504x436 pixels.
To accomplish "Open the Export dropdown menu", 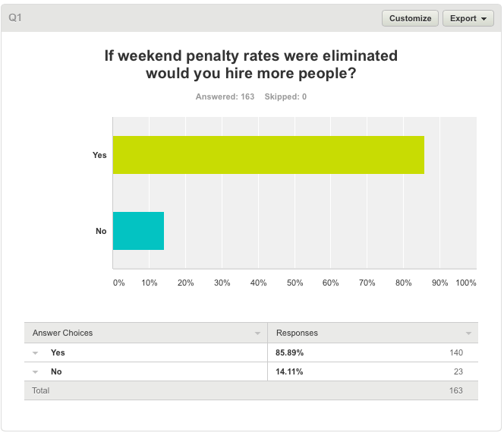I will tap(468, 18).
